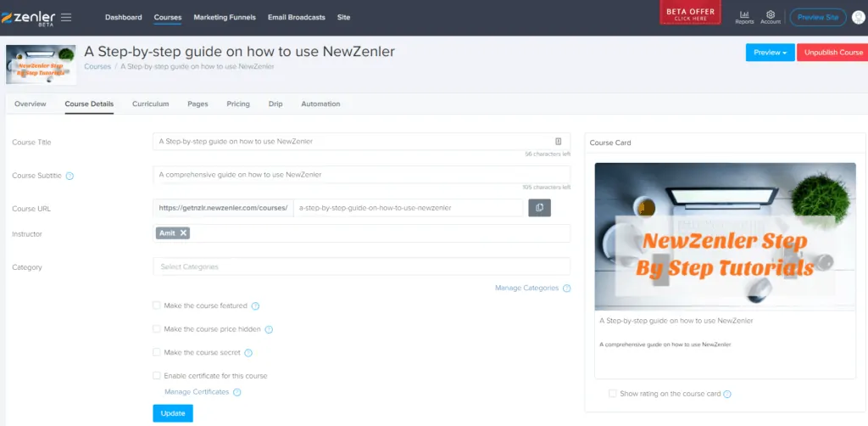This screenshot has width=868, height=426.
Task: Open the Select Categories dropdown
Action: [361, 266]
